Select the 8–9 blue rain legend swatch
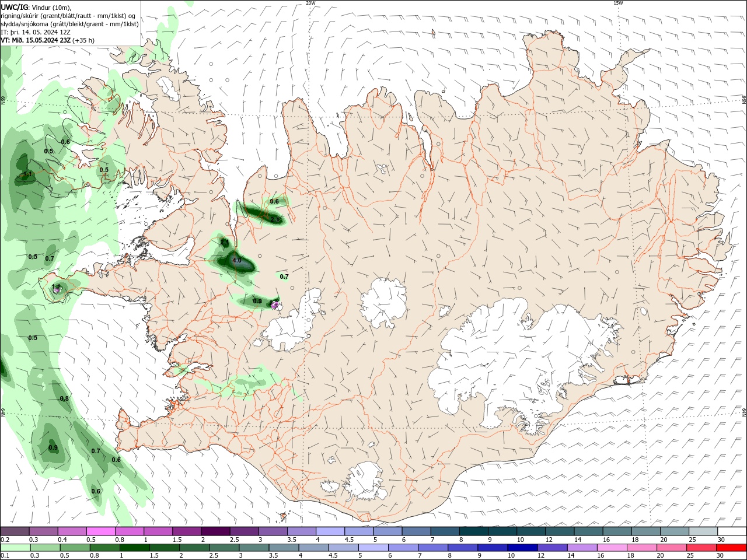Image resolution: width=747 pixels, height=560 pixels. (x=462, y=548)
